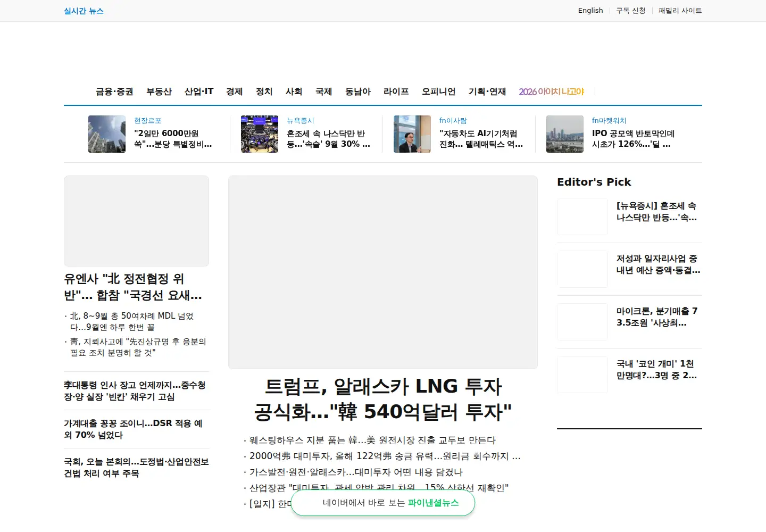Open the placeholder image above the 유엔사 headline

click(x=136, y=221)
